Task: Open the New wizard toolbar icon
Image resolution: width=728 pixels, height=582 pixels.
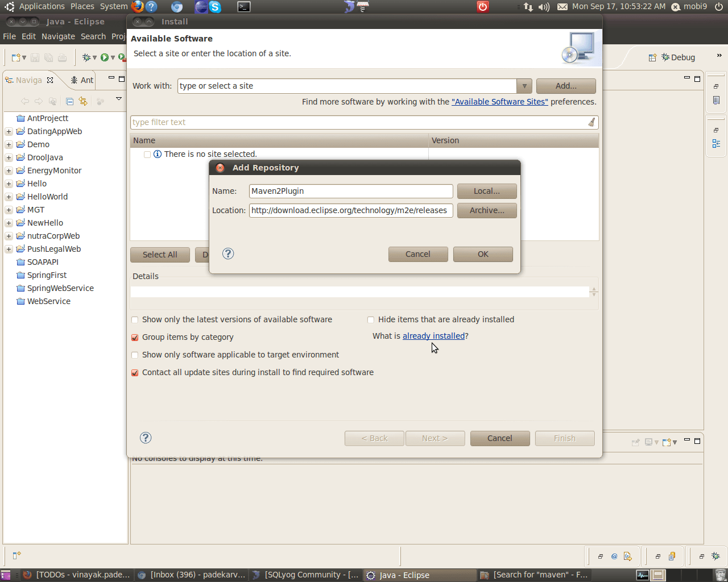Action: [x=15, y=57]
